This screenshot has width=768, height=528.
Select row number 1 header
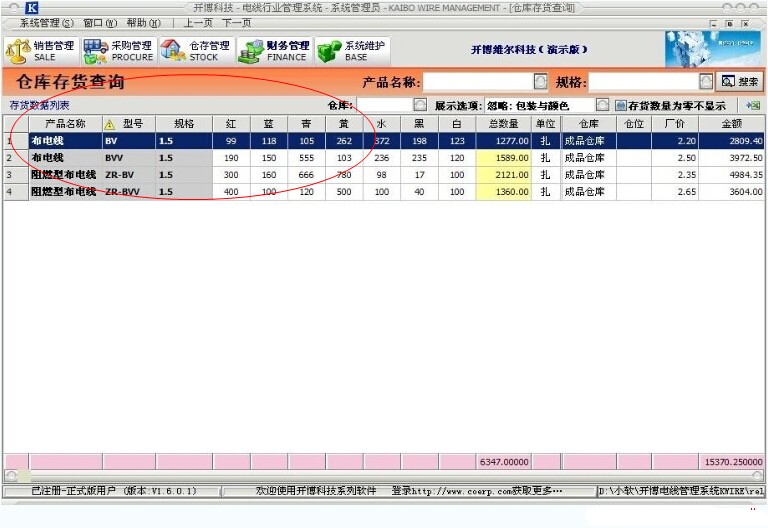tap(16, 141)
